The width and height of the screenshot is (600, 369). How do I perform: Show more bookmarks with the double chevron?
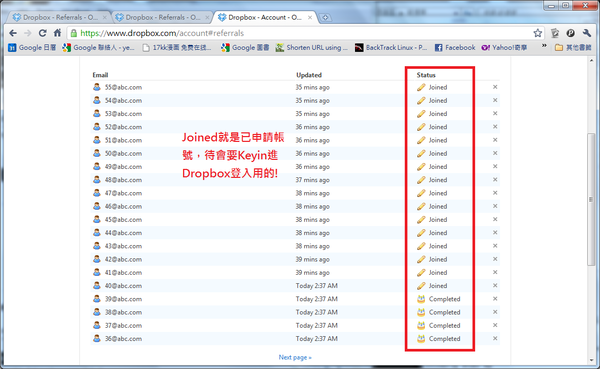click(x=544, y=46)
